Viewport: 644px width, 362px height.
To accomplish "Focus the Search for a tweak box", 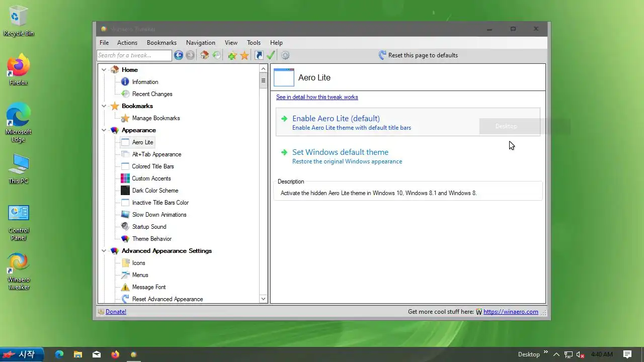I will pyautogui.click(x=134, y=55).
